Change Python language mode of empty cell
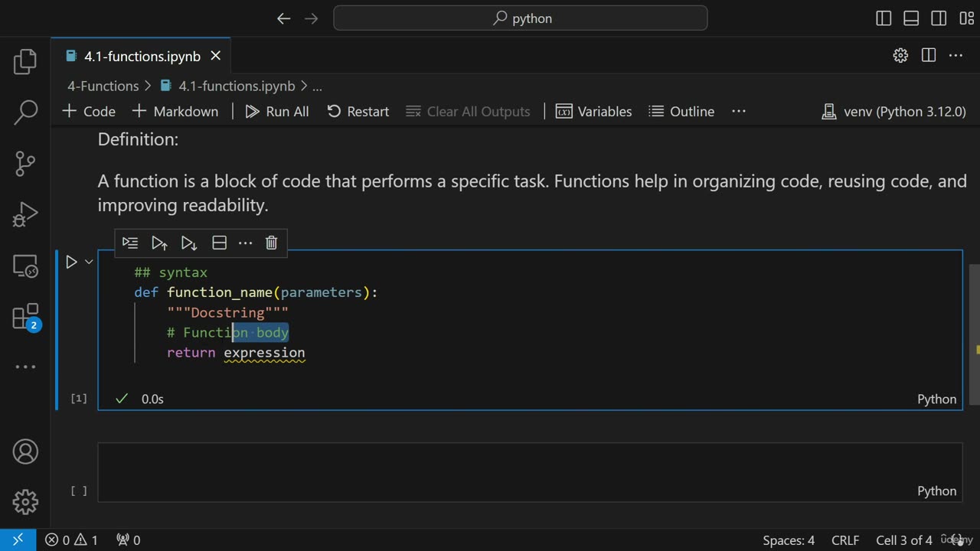 pos(937,491)
